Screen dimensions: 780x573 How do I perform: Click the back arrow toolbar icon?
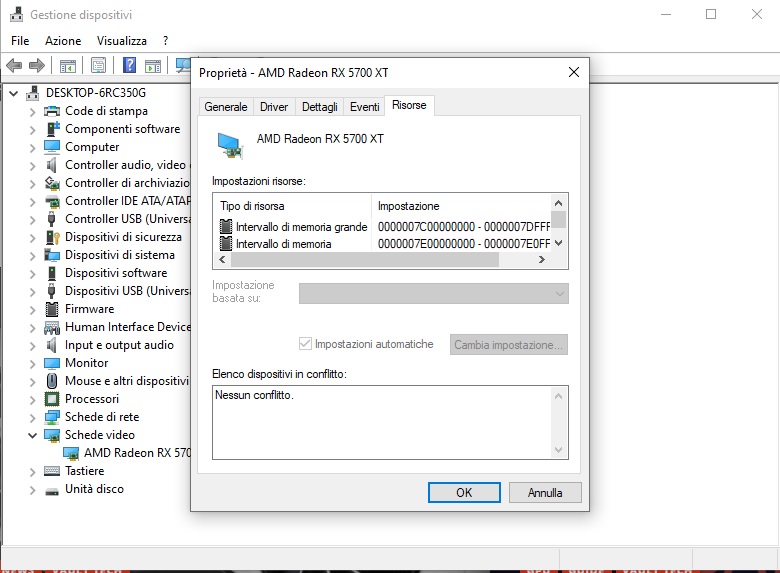(14, 65)
